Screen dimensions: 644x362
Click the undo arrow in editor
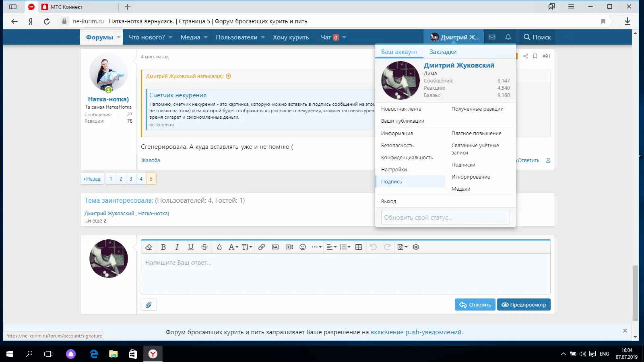(x=374, y=247)
